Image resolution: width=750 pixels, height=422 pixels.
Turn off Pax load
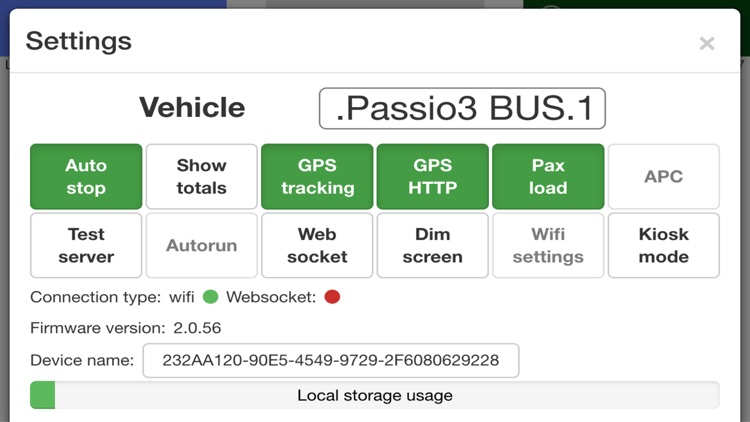tap(548, 177)
